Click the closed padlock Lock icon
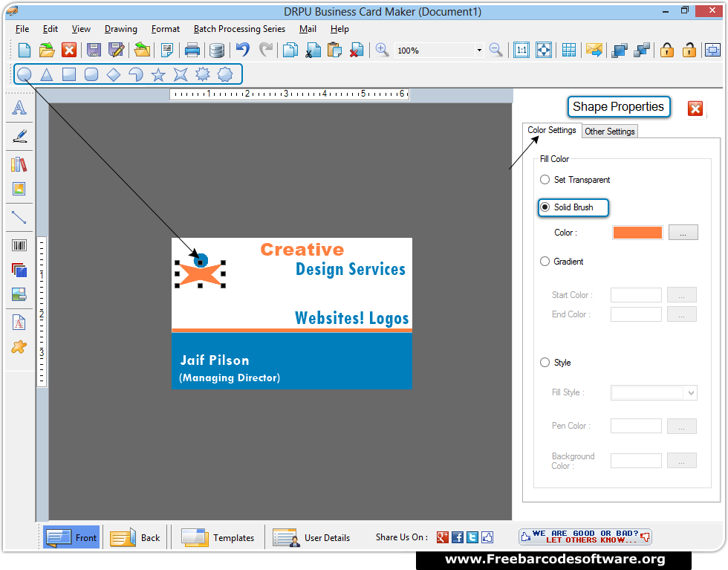Screen dimensions: 728x570 point(667,50)
